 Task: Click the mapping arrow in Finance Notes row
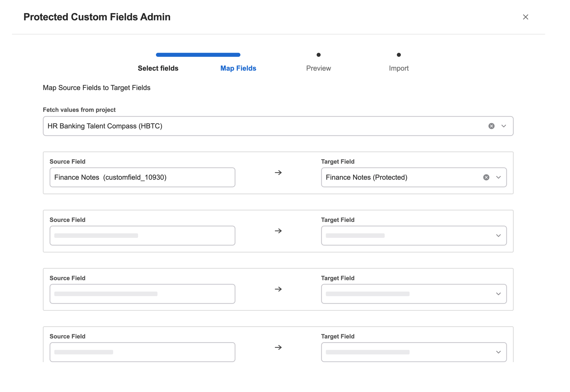pos(278,173)
